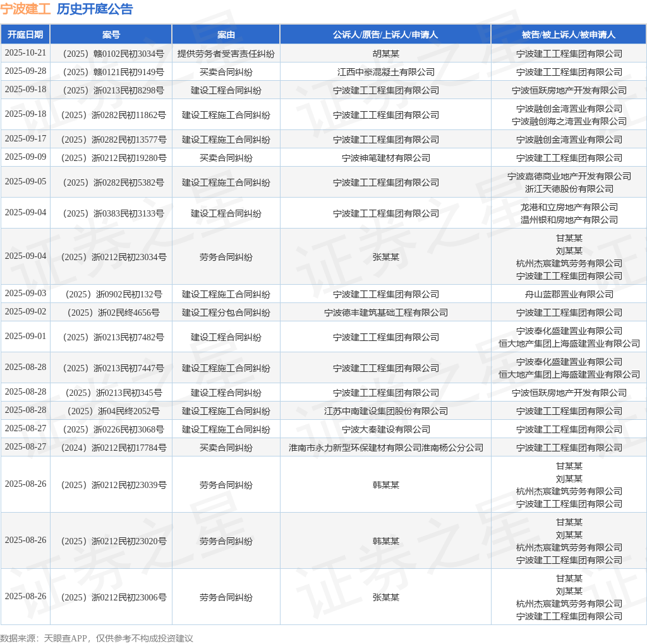
Task: Click defendant 宁波融创海之湾置业有限公司
Action: (569, 121)
